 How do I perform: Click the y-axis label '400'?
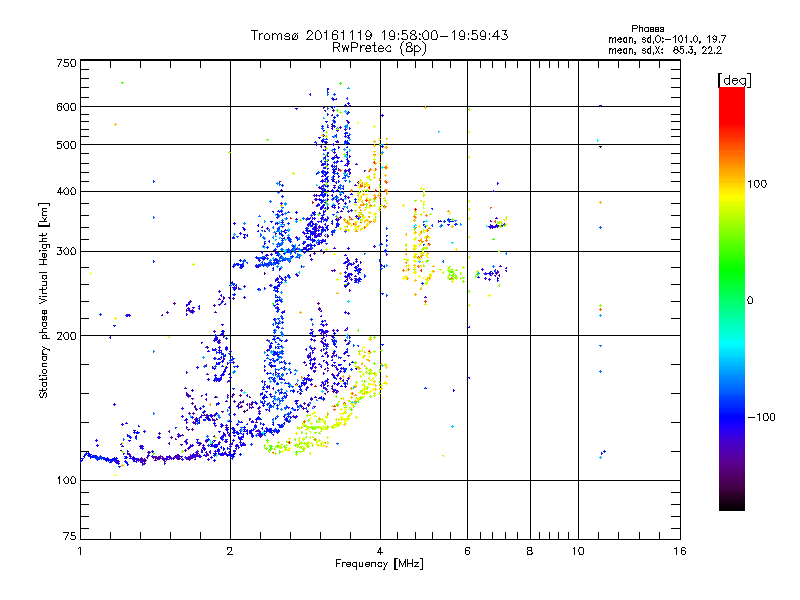[66, 192]
